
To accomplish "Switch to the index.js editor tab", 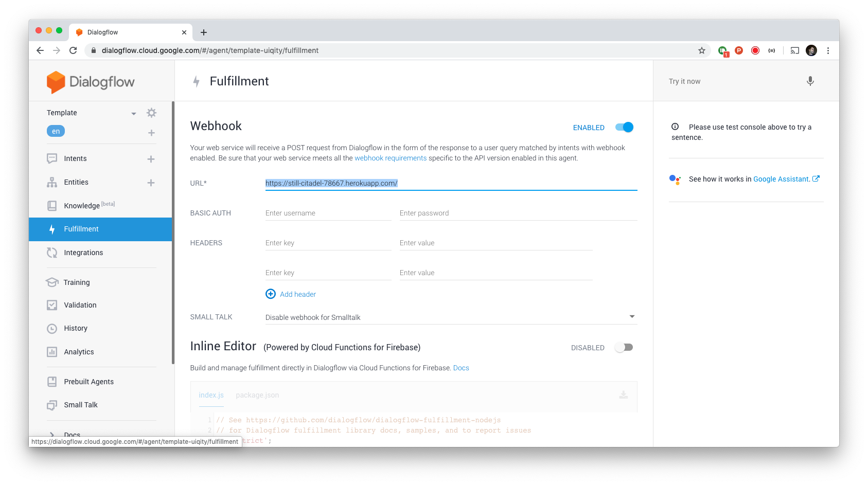I will pyautogui.click(x=211, y=395).
